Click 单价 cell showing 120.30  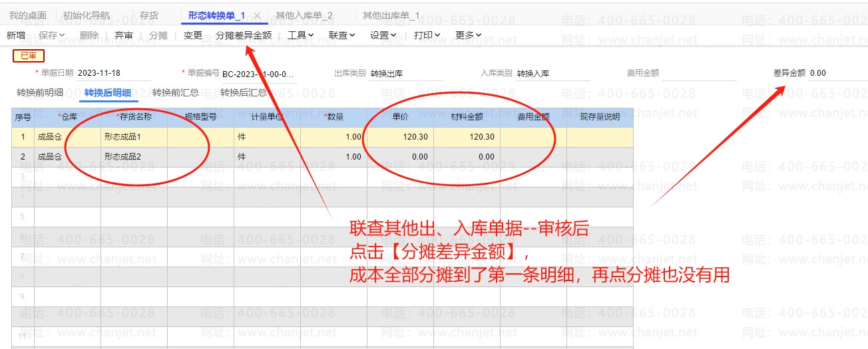(x=400, y=137)
